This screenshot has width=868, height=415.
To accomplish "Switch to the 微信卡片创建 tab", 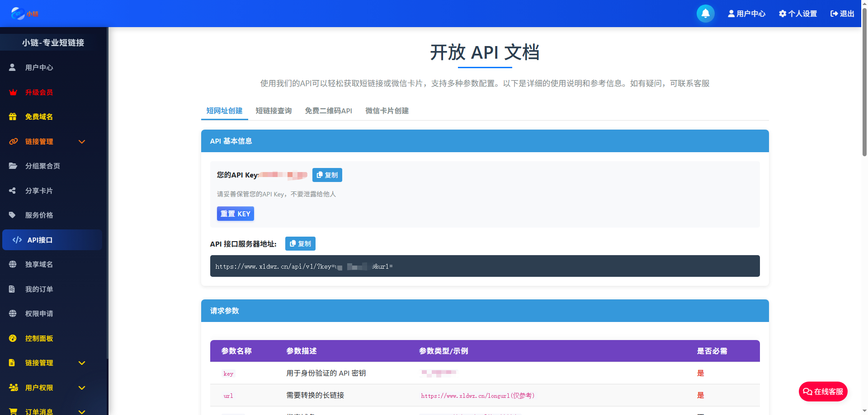I will tap(387, 111).
